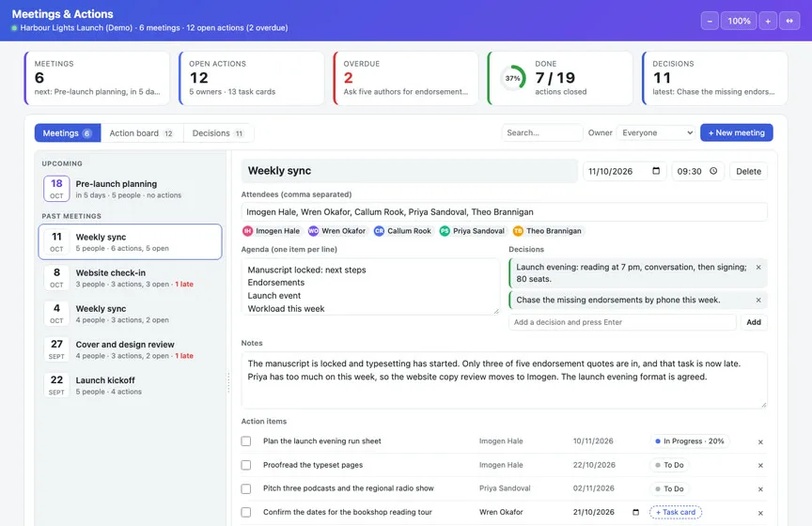The width and height of the screenshot is (812, 526).
Task: Click the Open Actions summary card
Action: point(251,78)
